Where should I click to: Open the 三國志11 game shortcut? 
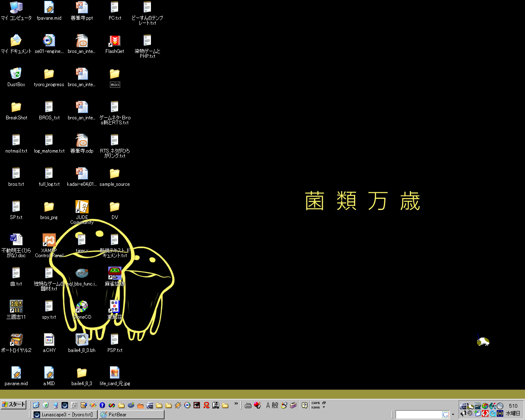point(16,307)
